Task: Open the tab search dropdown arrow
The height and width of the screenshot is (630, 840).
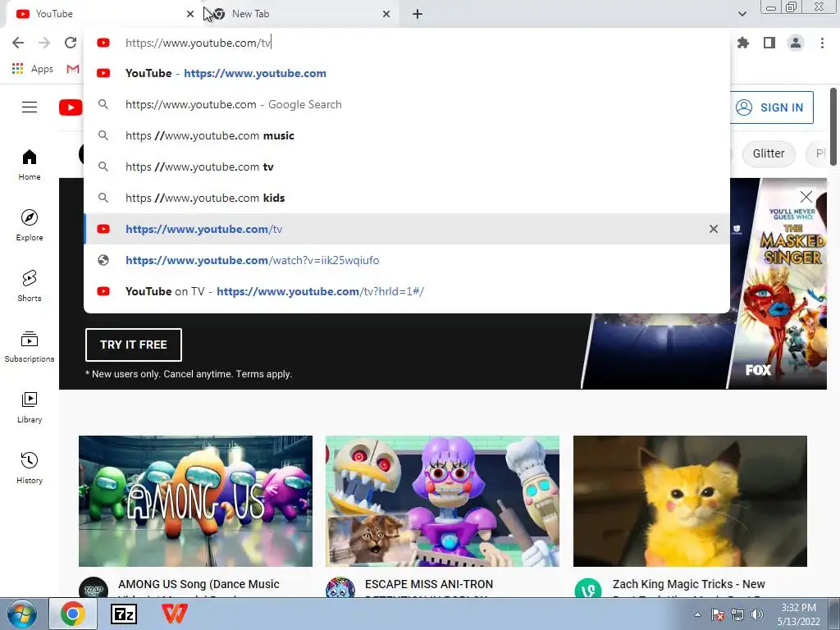Action: (x=742, y=14)
